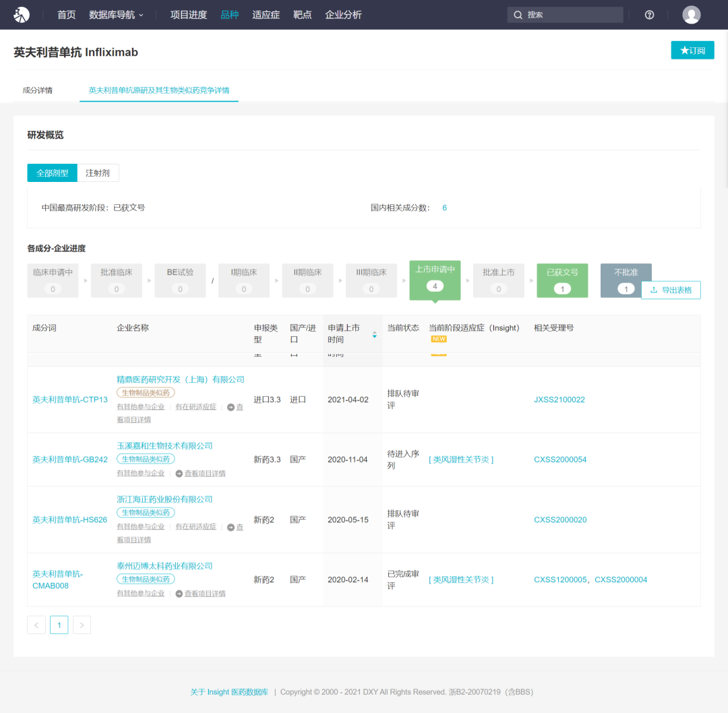Screen dimensions: 728x713
Task: Select 上市申请中 stage box
Action: (435, 280)
